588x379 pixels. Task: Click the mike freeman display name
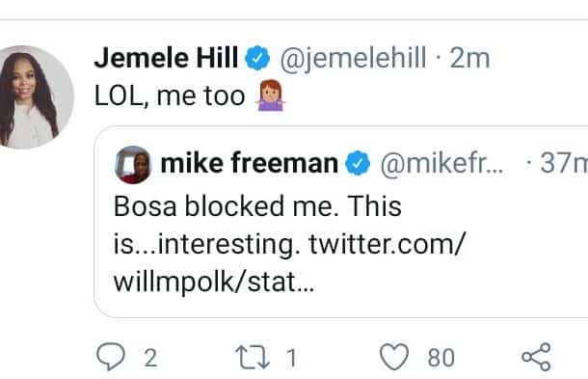250,163
